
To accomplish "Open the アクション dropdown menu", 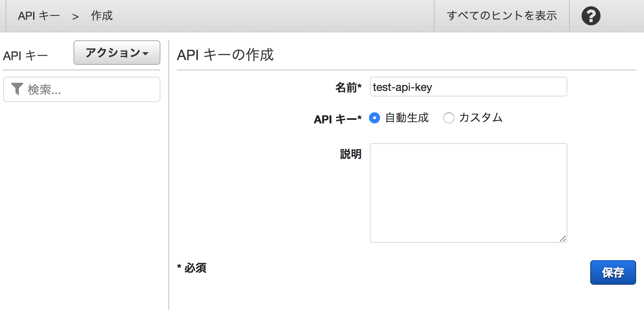I will [x=117, y=53].
